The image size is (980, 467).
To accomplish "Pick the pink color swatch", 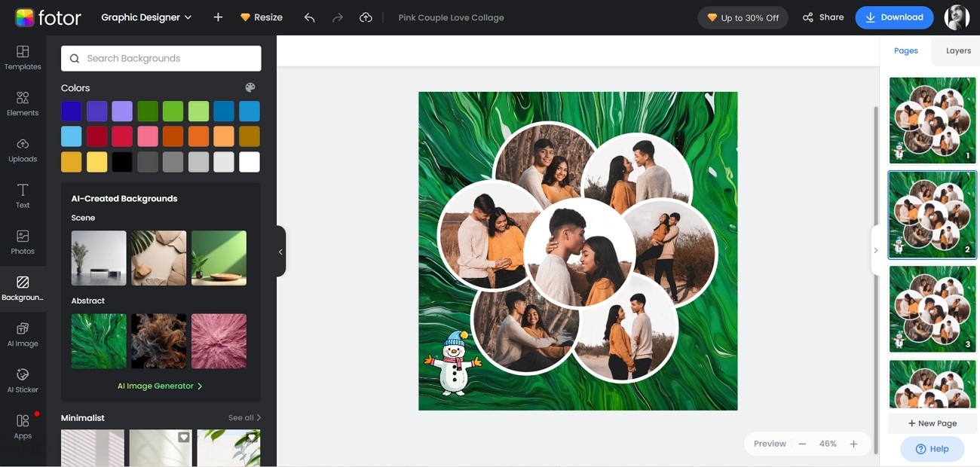I will (148, 136).
